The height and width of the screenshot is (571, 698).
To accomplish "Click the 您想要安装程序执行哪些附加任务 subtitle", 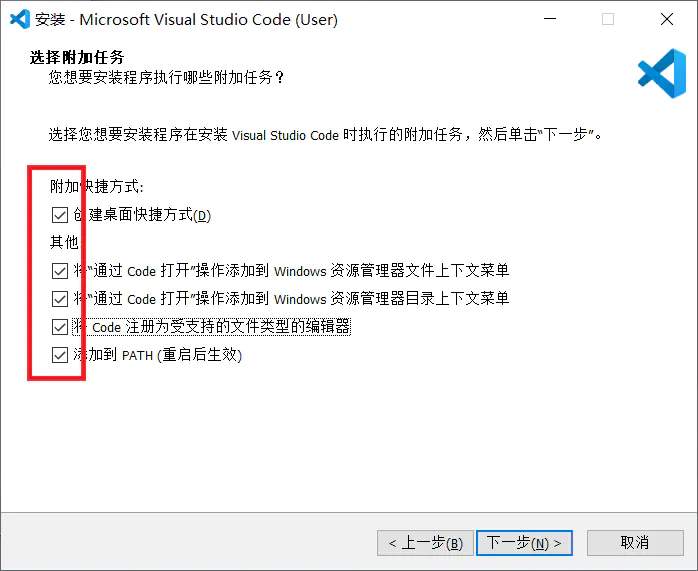I will (x=166, y=77).
